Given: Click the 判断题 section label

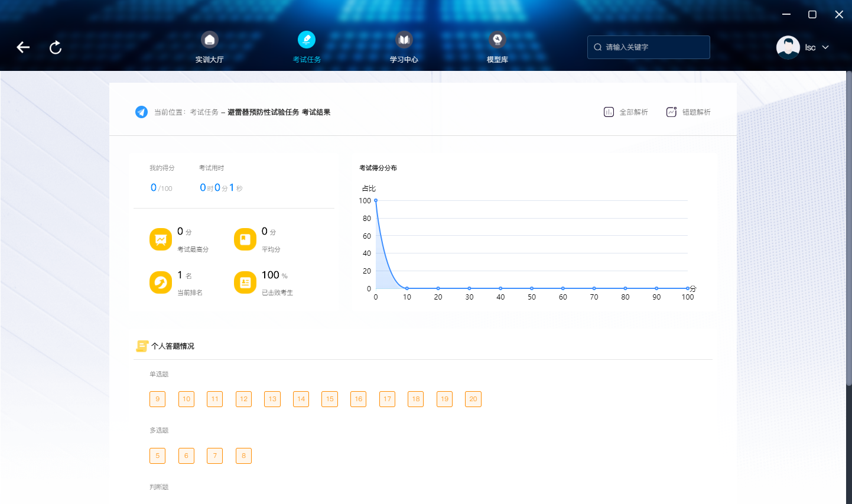Looking at the screenshot, I should [x=159, y=487].
